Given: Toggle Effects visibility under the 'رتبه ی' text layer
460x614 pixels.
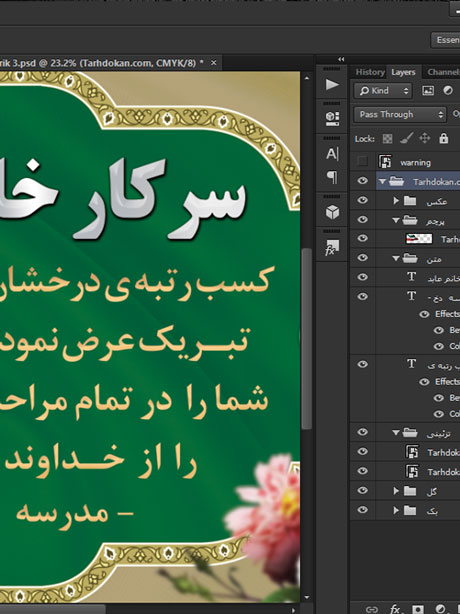Looking at the screenshot, I should coord(424,382).
